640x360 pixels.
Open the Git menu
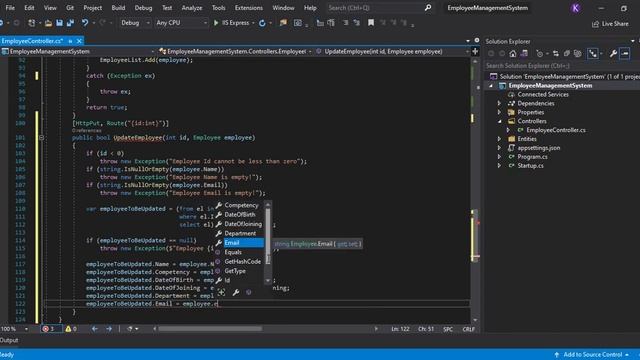click(x=70, y=8)
